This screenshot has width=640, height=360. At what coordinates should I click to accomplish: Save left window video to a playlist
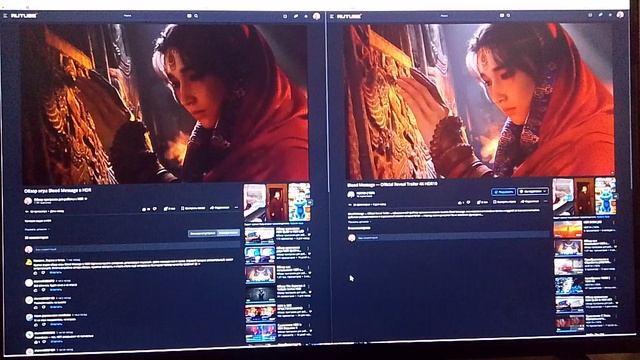pos(193,208)
